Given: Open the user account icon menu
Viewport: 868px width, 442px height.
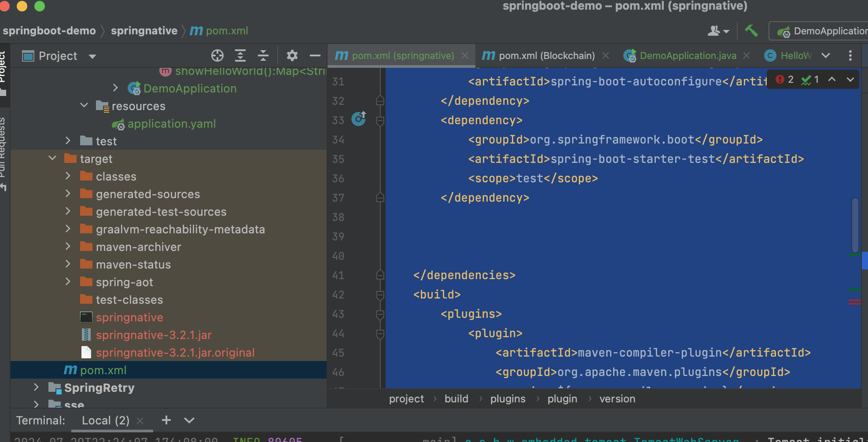Looking at the screenshot, I should (x=718, y=31).
